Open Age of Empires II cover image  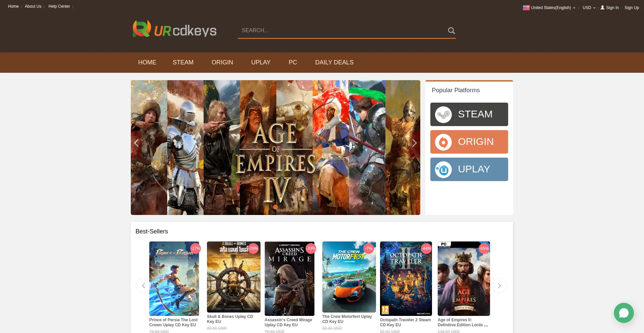[464, 279]
